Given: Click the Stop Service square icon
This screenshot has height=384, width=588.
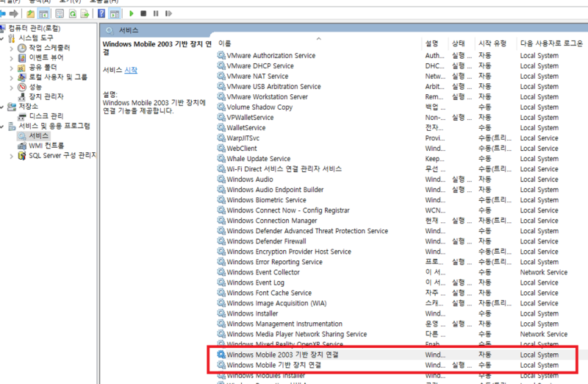Looking at the screenshot, I should click(143, 13).
